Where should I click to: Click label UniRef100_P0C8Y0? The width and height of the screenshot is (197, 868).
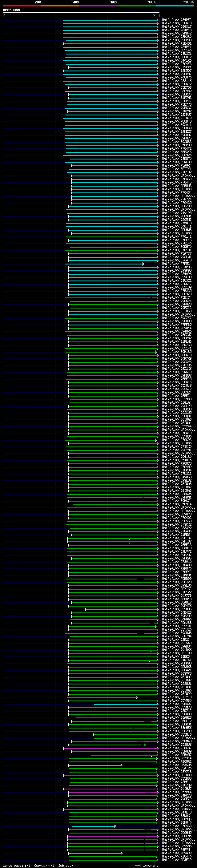tap(177, 78)
